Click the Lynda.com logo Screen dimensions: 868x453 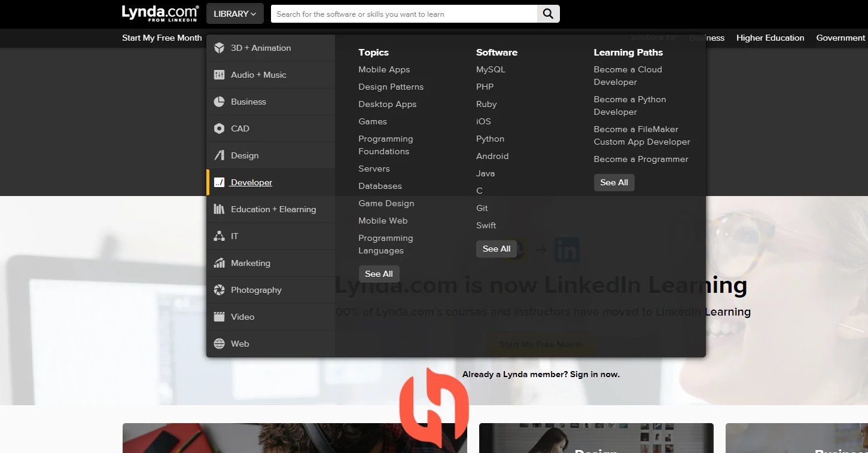160,13
